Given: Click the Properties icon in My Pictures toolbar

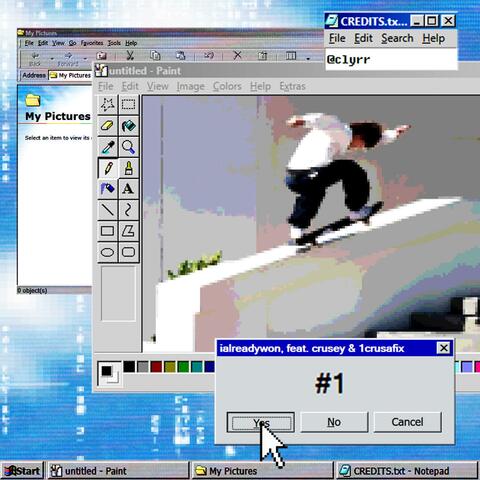Looking at the screenshot, I should click(263, 55).
